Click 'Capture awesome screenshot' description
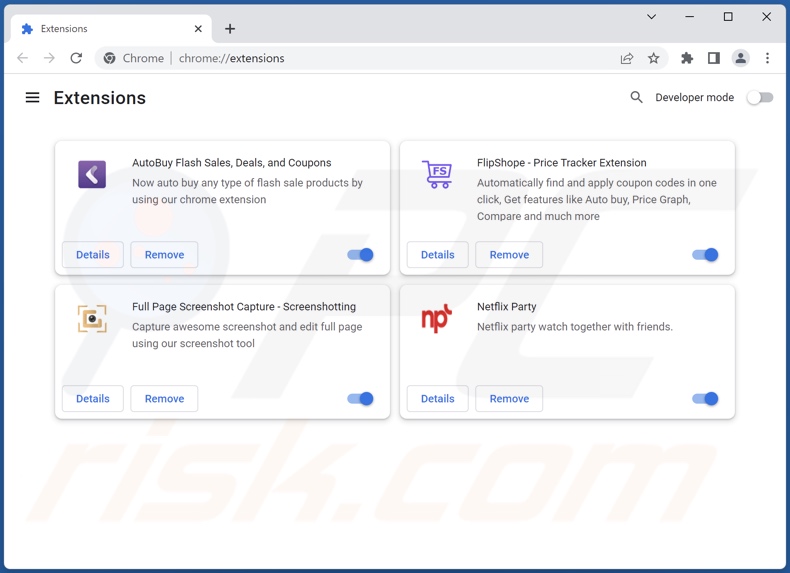Image resolution: width=790 pixels, height=573 pixels. 247,335
